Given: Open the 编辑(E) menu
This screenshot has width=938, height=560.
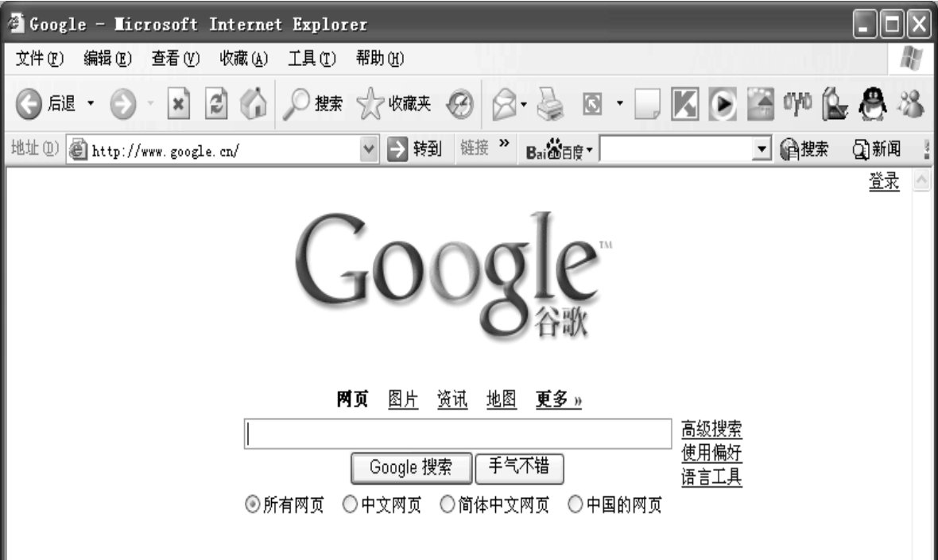Looking at the screenshot, I should 107,59.
